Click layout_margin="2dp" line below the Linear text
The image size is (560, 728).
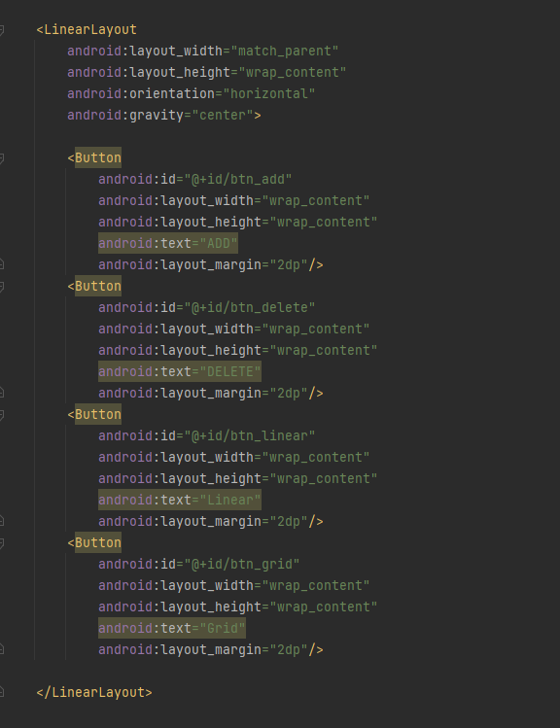(x=211, y=521)
